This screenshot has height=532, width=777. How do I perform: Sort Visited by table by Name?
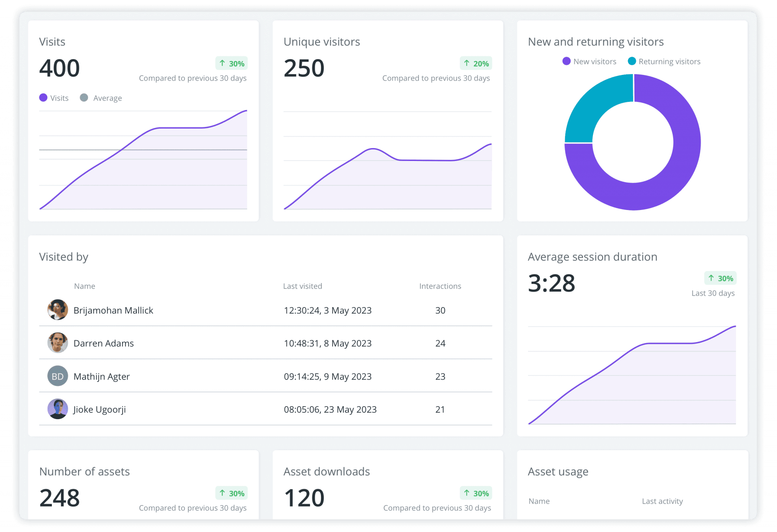pyautogui.click(x=85, y=286)
